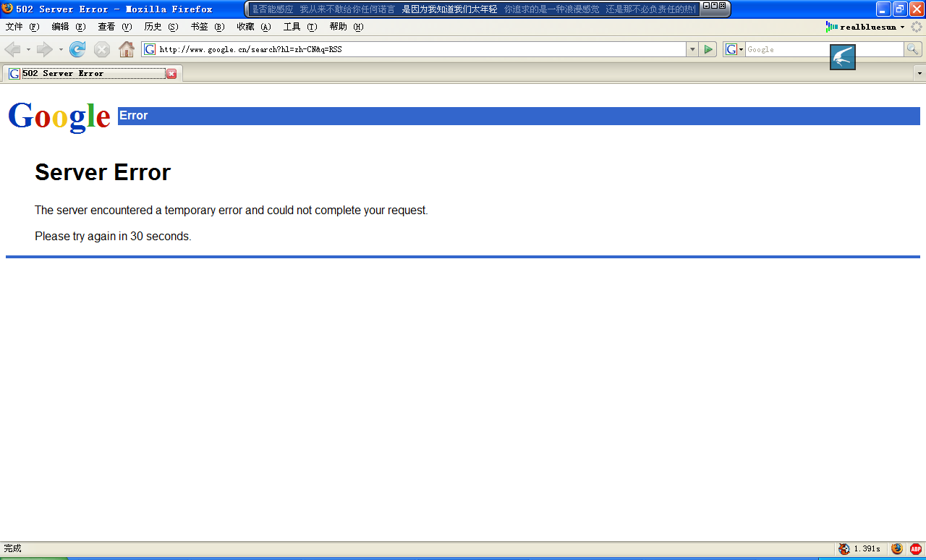Viewport: 926px width, 560px height.
Task: Click the blue bird floating icon
Action: point(843,57)
